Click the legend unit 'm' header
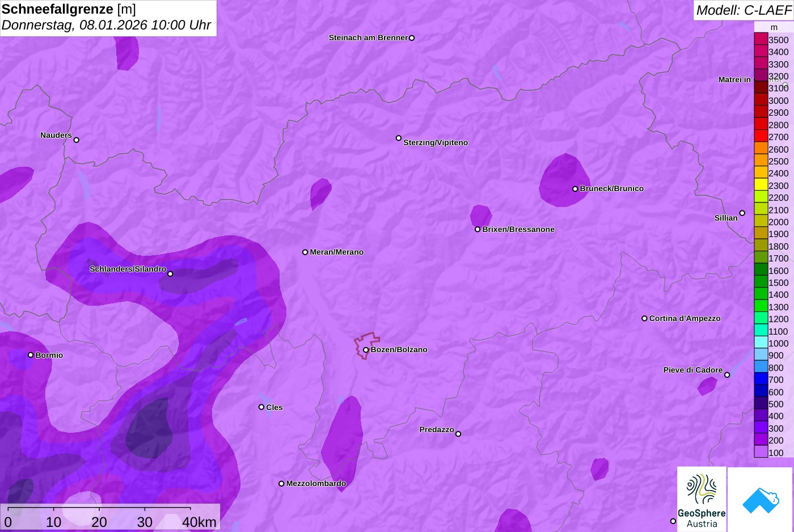Viewport: 794px width, 532px height. 774,27
